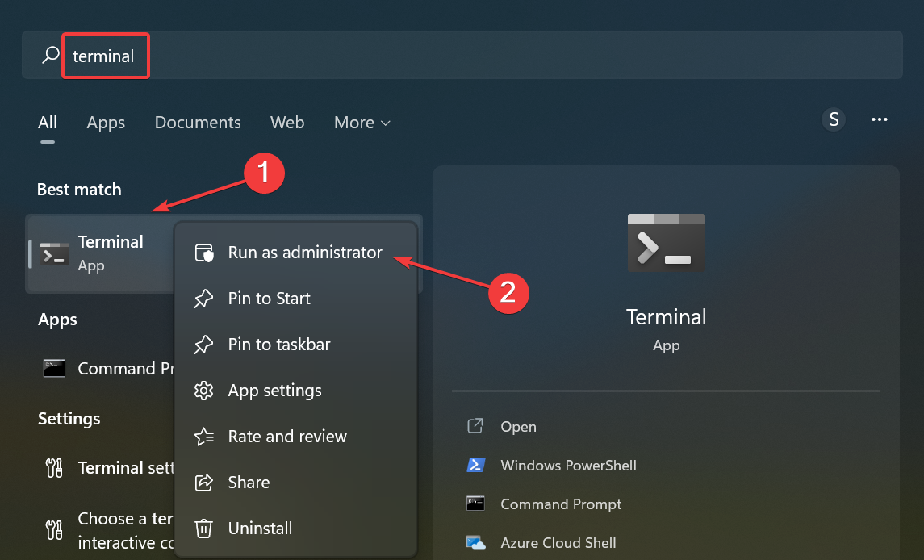Choose Run as administrator
Viewport: 924px width, 560px height.
(x=296, y=253)
